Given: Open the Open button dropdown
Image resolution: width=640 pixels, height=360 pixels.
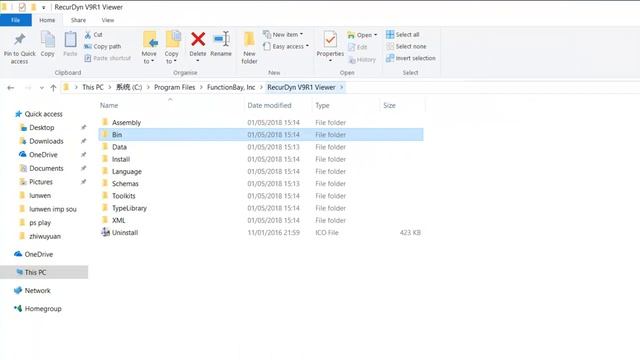Looking at the screenshot, I should click(x=375, y=35).
